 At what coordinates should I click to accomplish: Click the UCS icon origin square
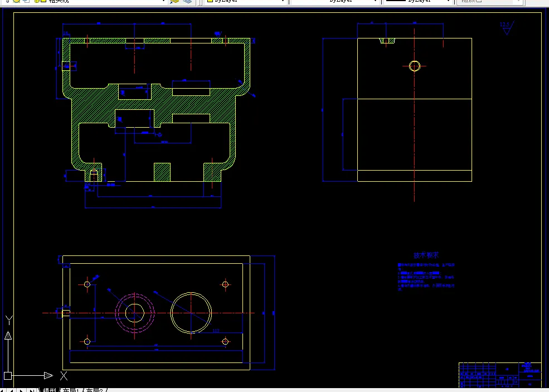[x=8, y=375]
